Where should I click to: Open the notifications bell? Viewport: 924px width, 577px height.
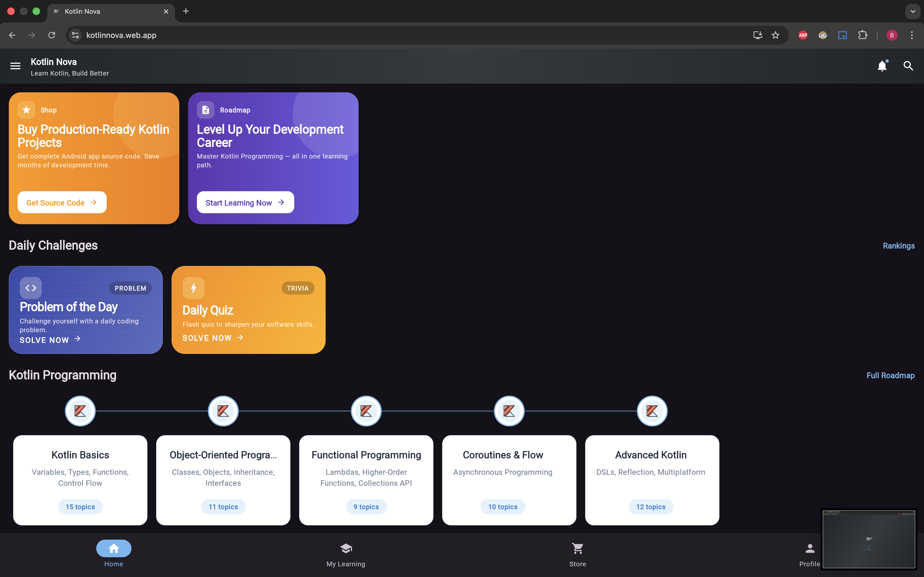pyautogui.click(x=882, y=66)
